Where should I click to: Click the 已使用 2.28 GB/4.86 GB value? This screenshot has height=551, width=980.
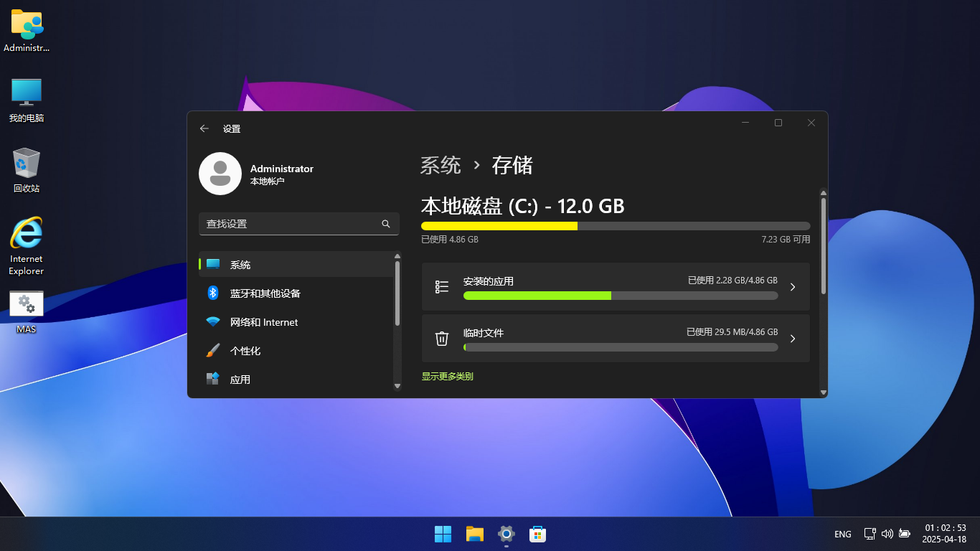pos(732,281)
